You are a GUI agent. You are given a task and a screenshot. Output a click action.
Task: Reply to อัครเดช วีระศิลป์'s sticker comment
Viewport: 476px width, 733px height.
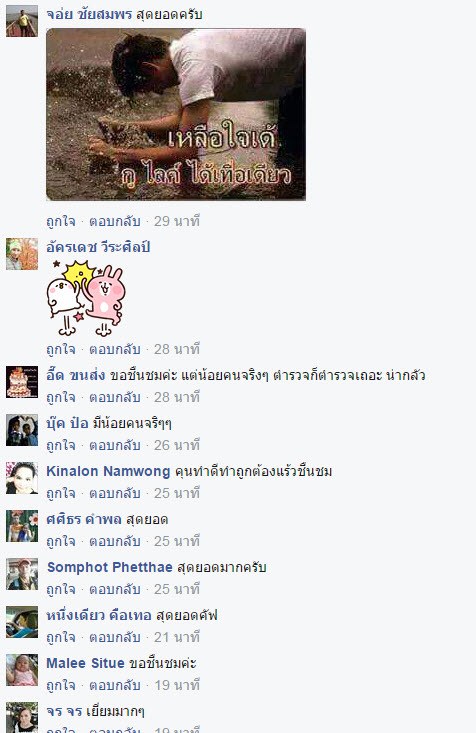click(115, 349)
